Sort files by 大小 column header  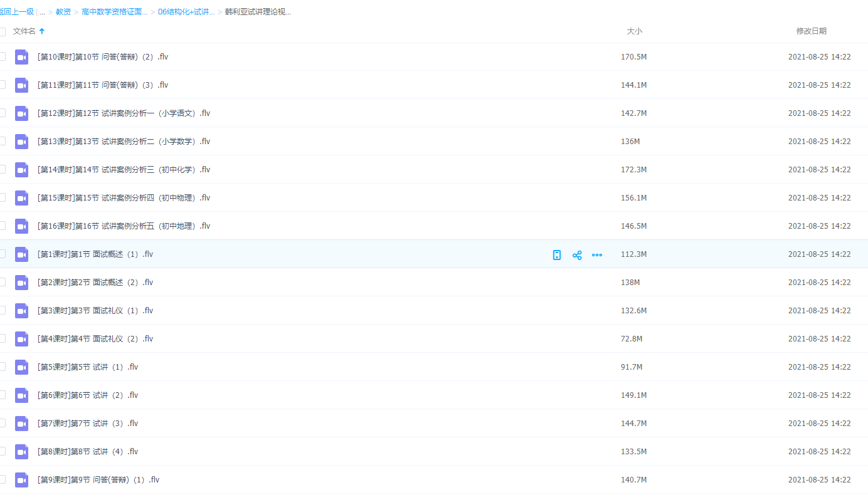coord(634,31)
